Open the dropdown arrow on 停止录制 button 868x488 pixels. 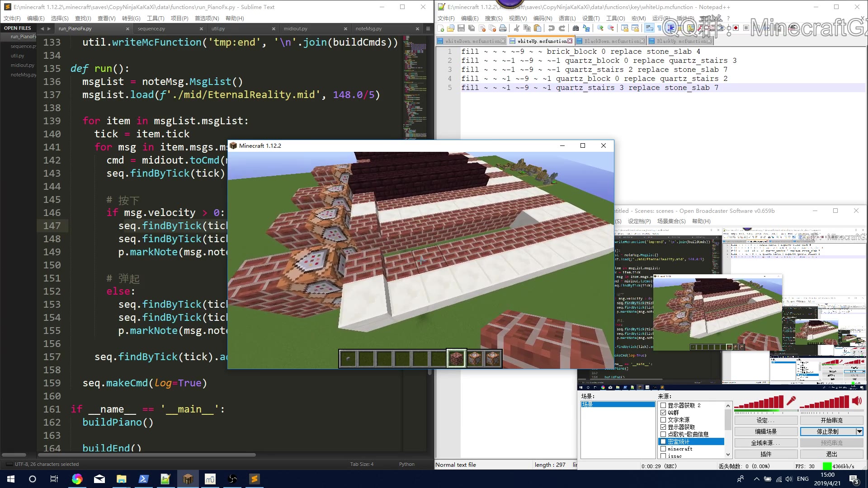pyautogui.click(x=859, y=432)
